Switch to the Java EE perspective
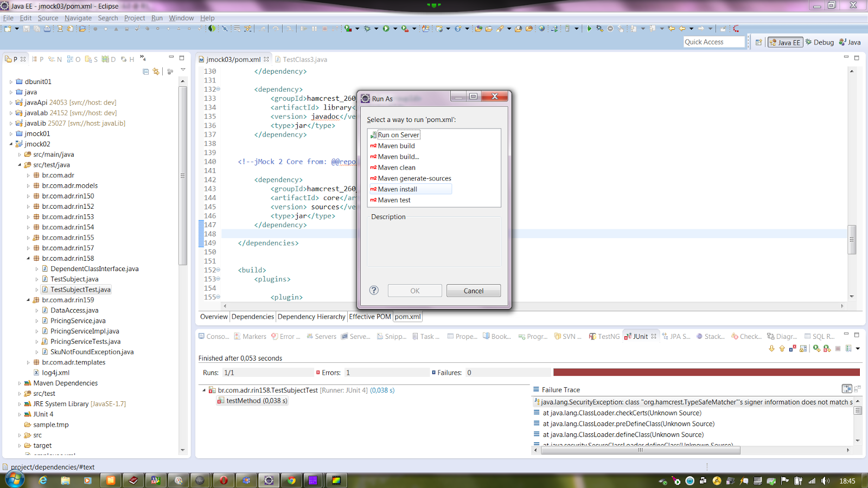Screen dimensions: 868x488 tap(785, 42)
